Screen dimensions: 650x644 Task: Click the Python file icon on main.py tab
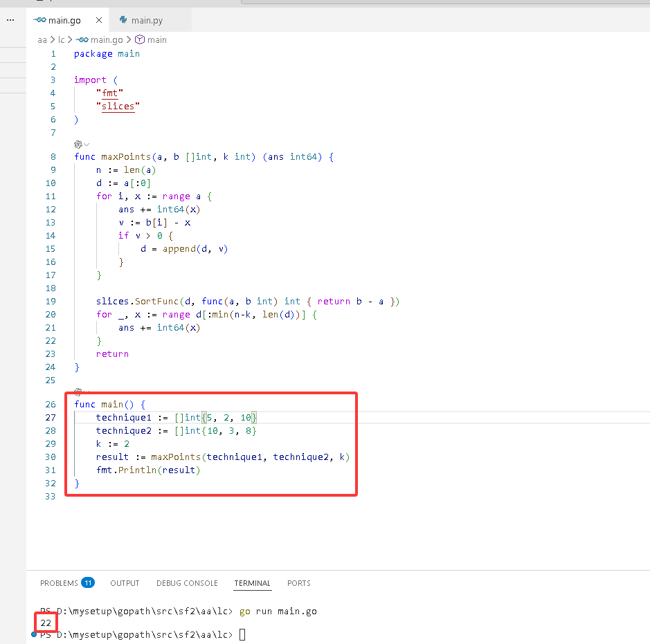(x=123, y=20)
